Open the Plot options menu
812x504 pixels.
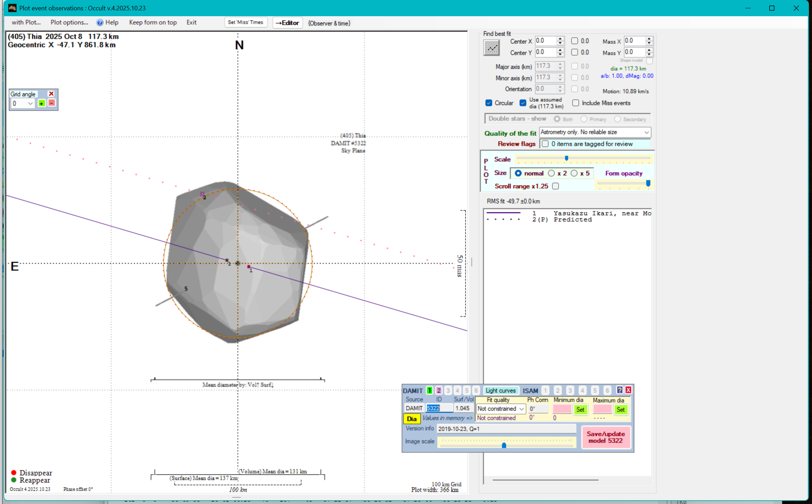coord(69,22)
